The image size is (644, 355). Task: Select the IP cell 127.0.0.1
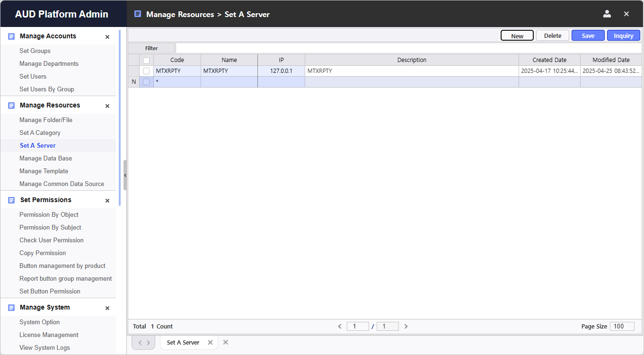click(281, 71)
